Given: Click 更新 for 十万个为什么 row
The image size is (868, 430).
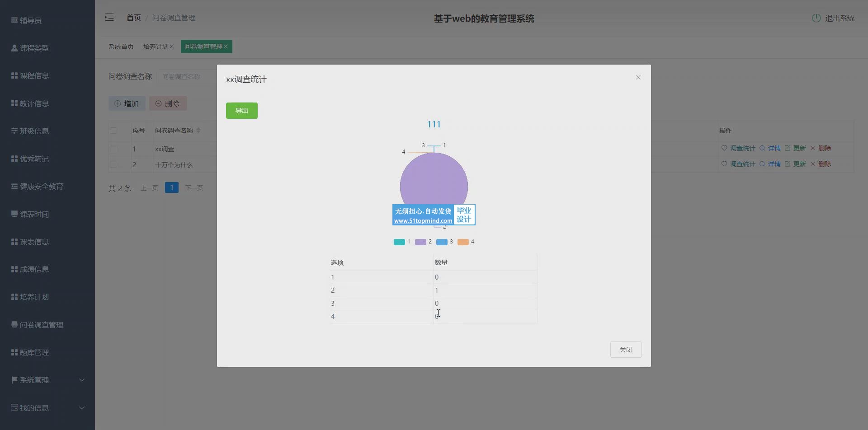Looking at the screenshot, I should (x=795, y=164).
